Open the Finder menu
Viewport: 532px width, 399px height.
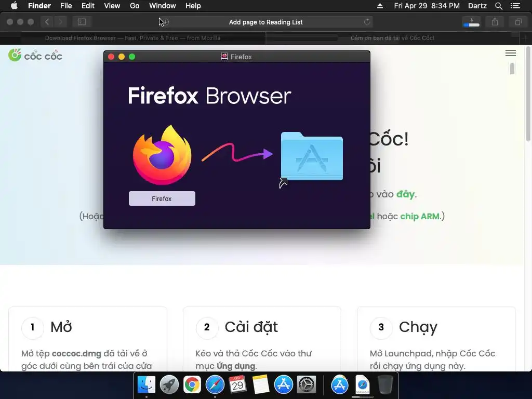[x=39, y=6]
